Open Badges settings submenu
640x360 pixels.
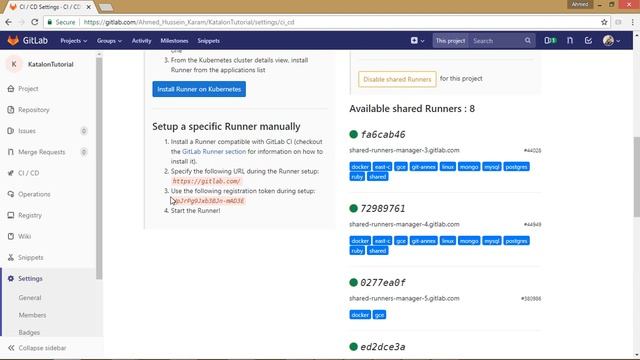tap(29, 333)
